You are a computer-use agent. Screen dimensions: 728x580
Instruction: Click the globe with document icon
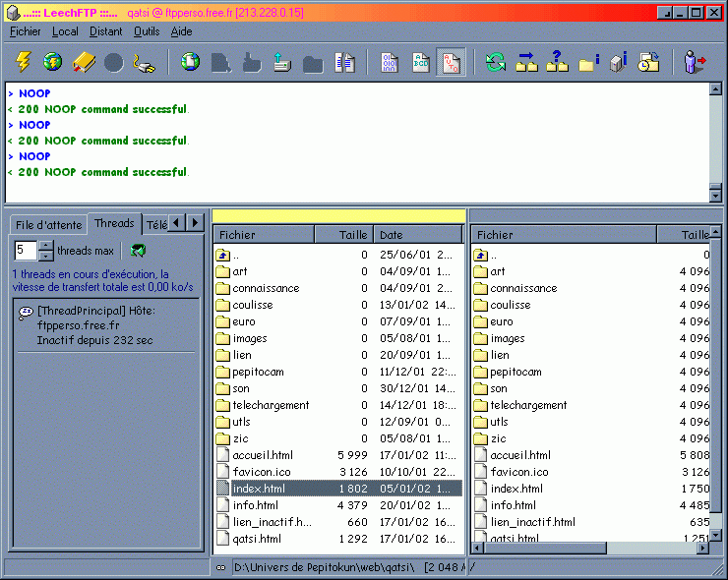coord(190,62)
